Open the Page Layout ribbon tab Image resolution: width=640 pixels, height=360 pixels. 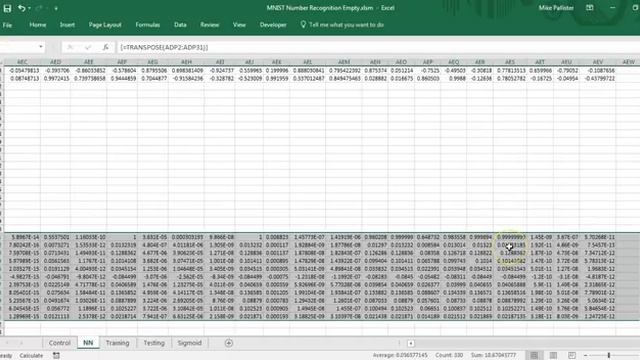coord(105,25)
